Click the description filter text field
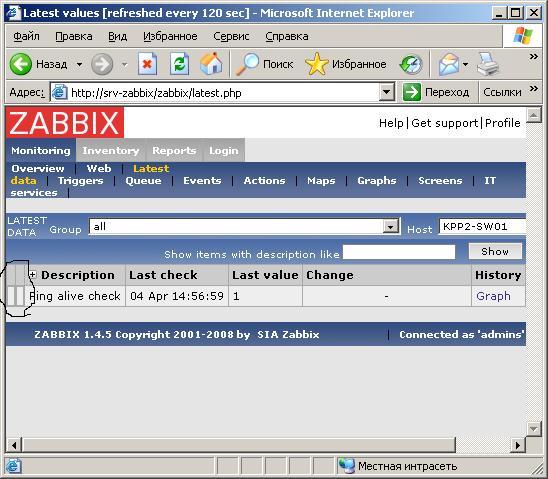 (x=399, y=252)
